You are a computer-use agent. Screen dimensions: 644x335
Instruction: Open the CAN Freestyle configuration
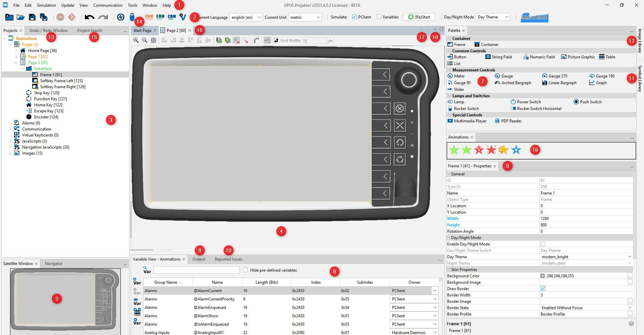149,17
